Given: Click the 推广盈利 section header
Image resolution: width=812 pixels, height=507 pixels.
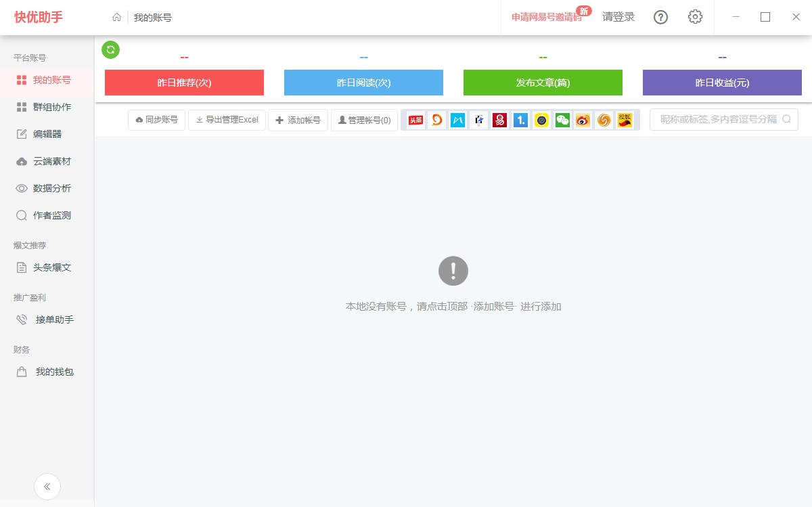Looking at the screenshot, I should pyautogui.click(x=30, y=298).
